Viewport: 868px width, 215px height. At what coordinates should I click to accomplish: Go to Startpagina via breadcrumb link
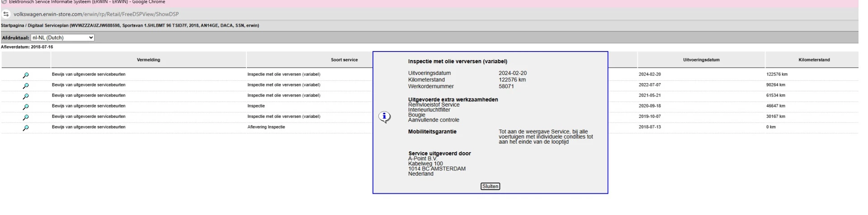coord(12,26)
